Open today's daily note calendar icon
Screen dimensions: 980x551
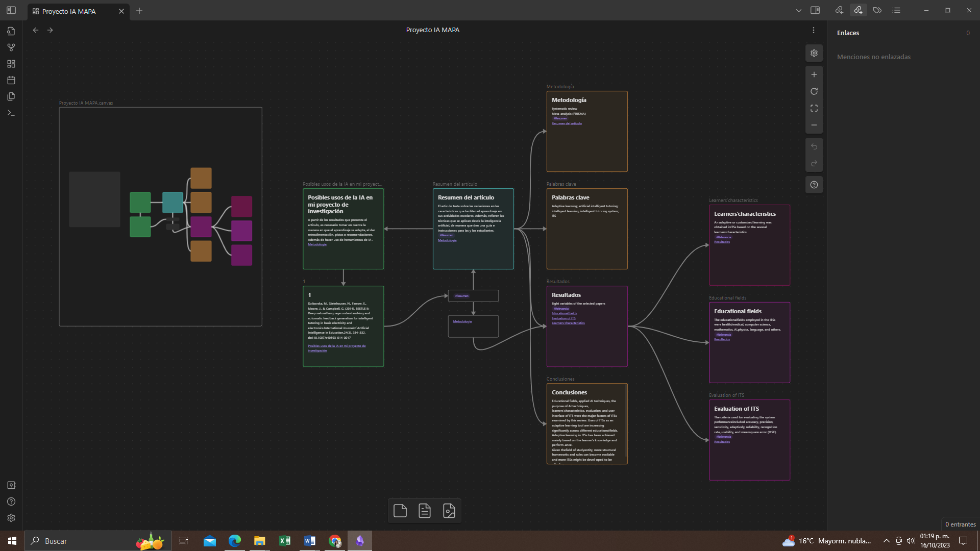click(x=11, y=80)
